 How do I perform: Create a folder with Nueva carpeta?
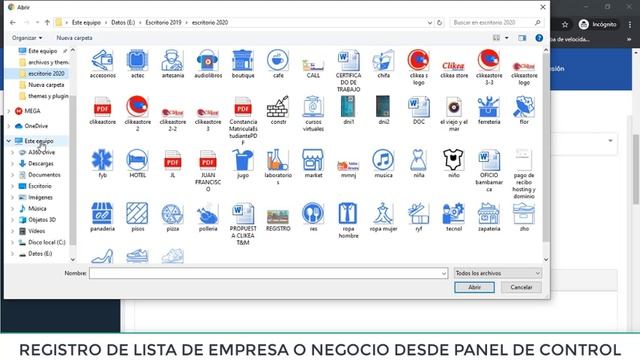pos(74,38)
